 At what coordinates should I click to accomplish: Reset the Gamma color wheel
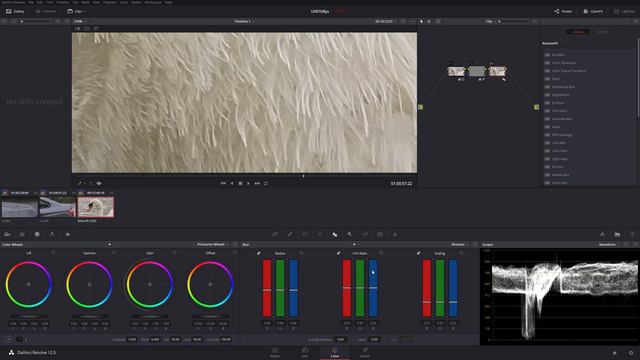114,253
